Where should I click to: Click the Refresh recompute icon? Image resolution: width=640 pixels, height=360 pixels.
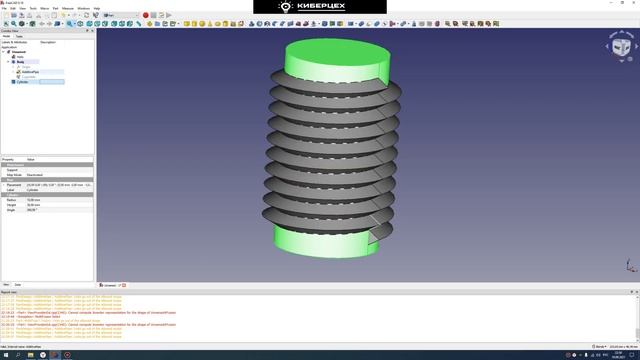(x=87, y=15)
